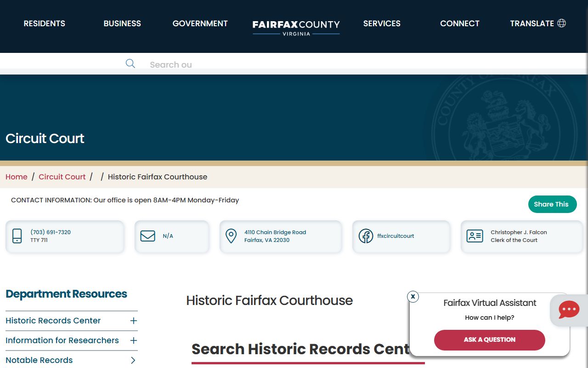Click the "CONTACT INFORMATION" office hours text

pos(125,200)
